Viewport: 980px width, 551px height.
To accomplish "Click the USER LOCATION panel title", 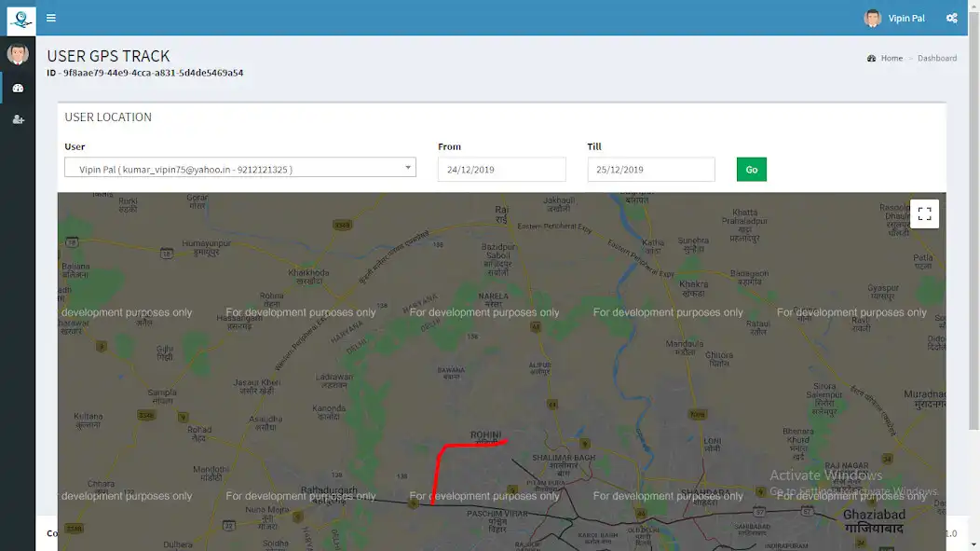I will [x=108, y=117].
